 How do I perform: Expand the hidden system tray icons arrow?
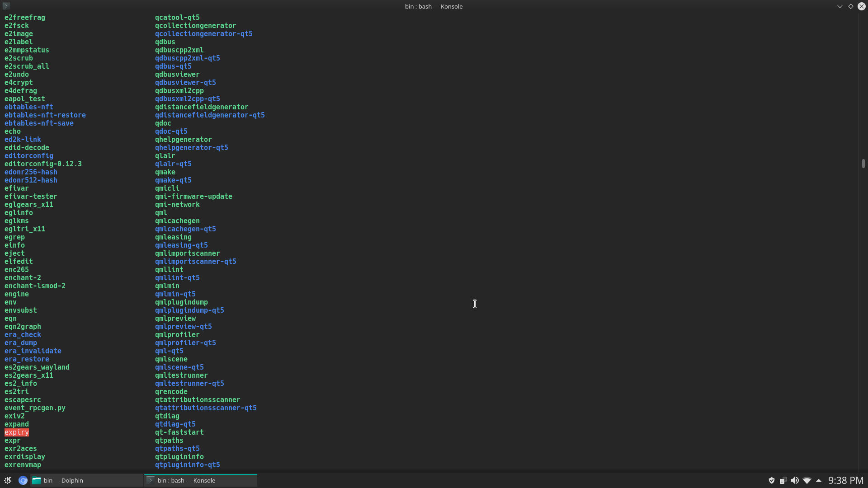click(819, 480)
